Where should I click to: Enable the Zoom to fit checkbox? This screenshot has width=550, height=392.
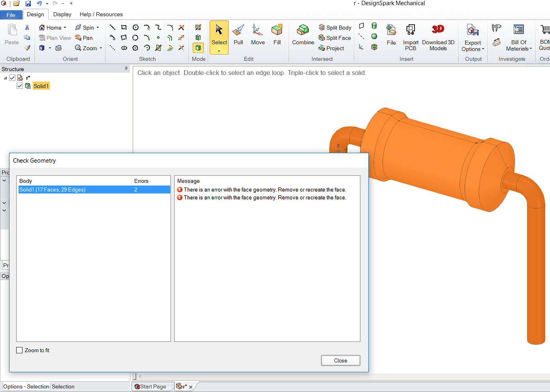pyautogui.click(x=19, y=350)
